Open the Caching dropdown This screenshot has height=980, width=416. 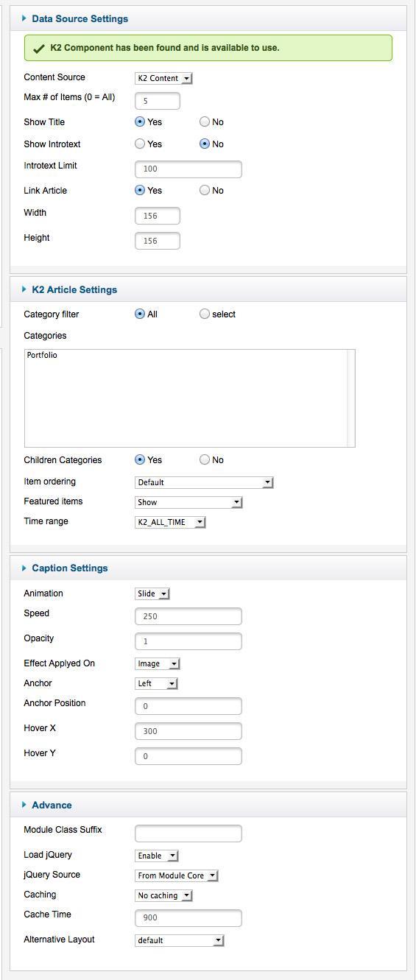coord(163,895)
